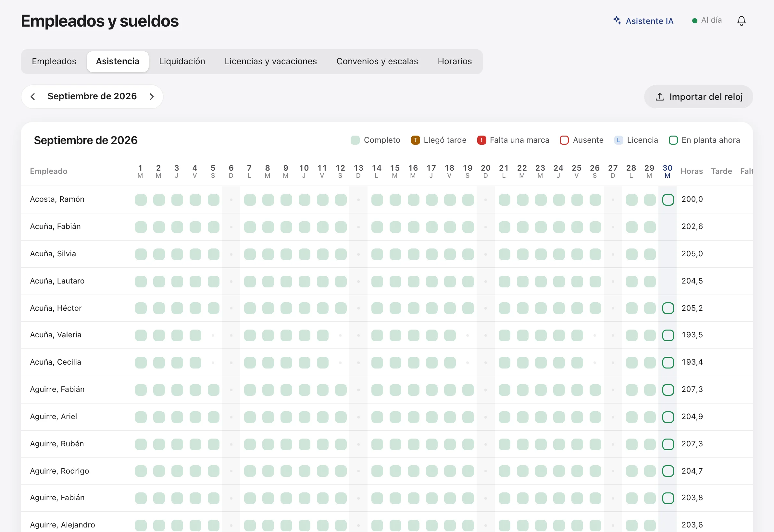Select employee Acuña, Fabián
This screenshot has height=532, width=774.
pyautogui.click(x=56, y=227)
